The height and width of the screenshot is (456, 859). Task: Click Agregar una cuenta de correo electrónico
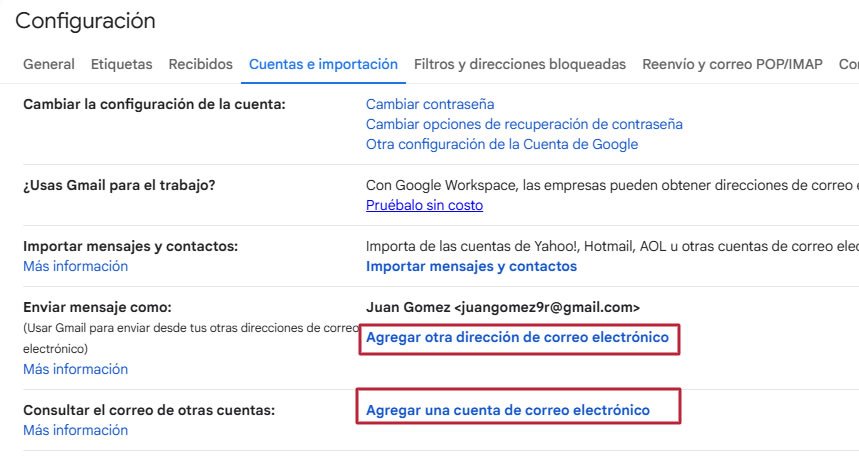click(508, 410)
